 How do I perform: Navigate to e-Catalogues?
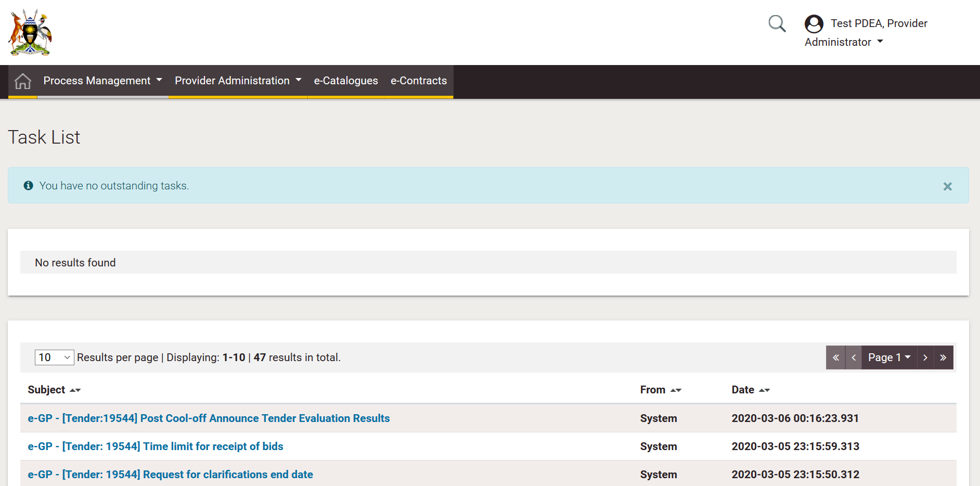(346, 81)
